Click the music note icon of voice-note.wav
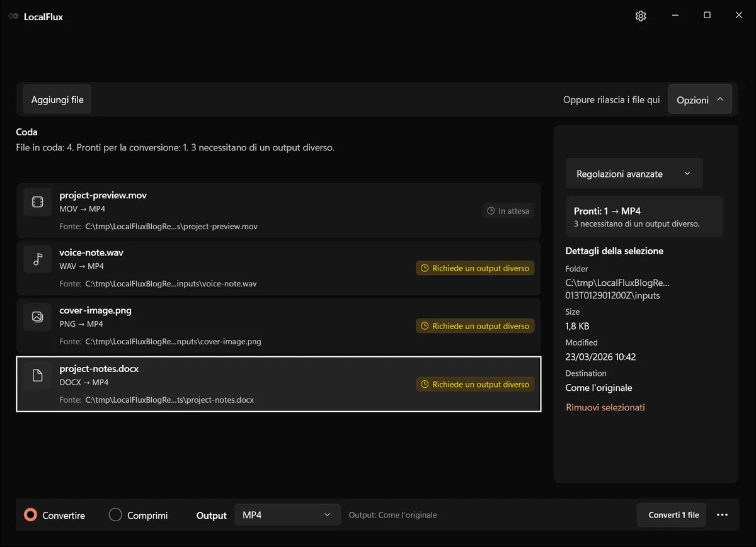This screenshot has width=756, height=547. pyautogui.click(x=37, y=259)
